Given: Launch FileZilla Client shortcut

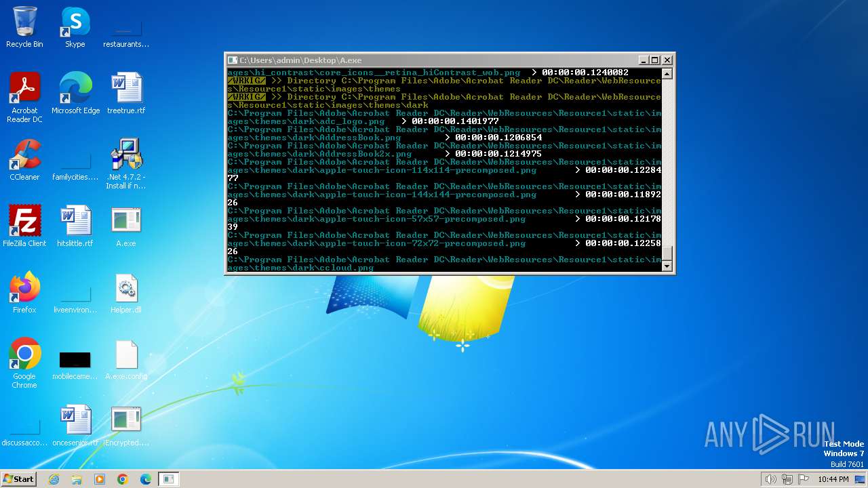Looking at the screenshot, I should pos(24,226).
